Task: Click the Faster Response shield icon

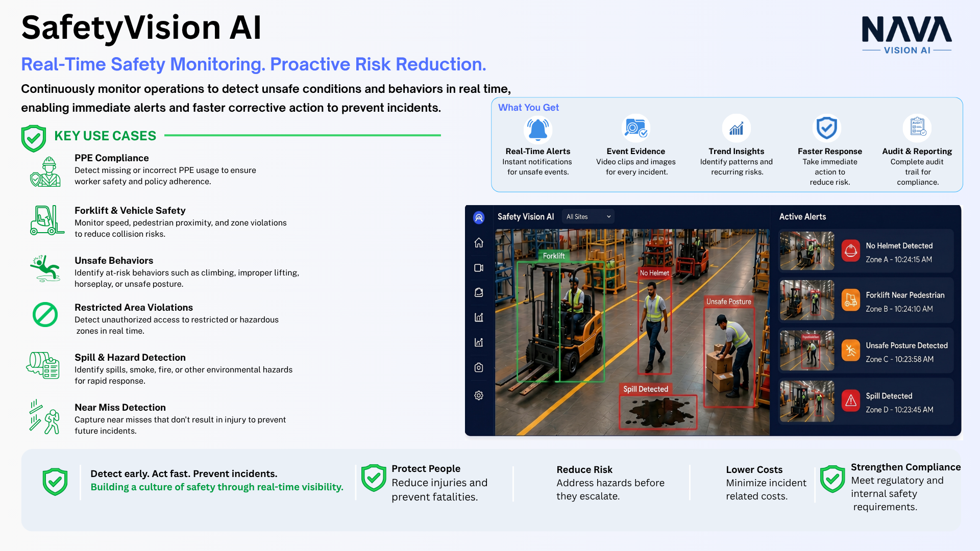Action: point(827,128)
